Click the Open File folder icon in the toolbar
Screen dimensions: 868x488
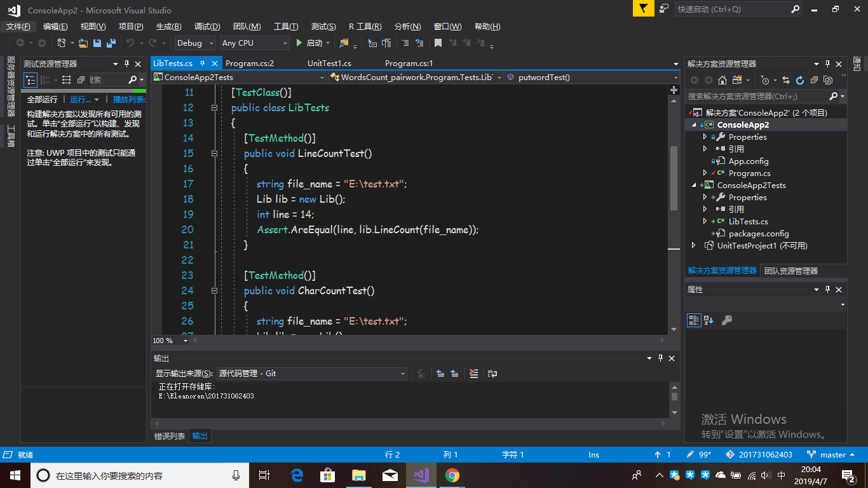tap(83, 43)
